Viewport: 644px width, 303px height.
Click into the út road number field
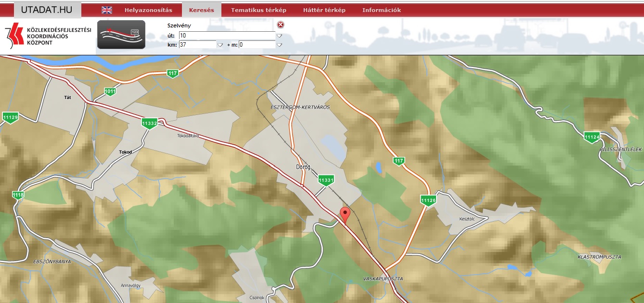(226, 36)
